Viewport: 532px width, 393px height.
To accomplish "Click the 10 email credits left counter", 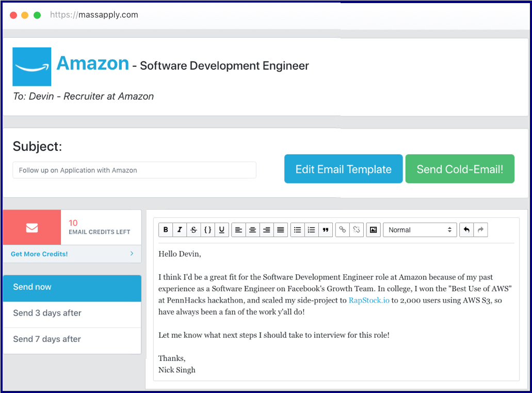I will tap(99, 227).
